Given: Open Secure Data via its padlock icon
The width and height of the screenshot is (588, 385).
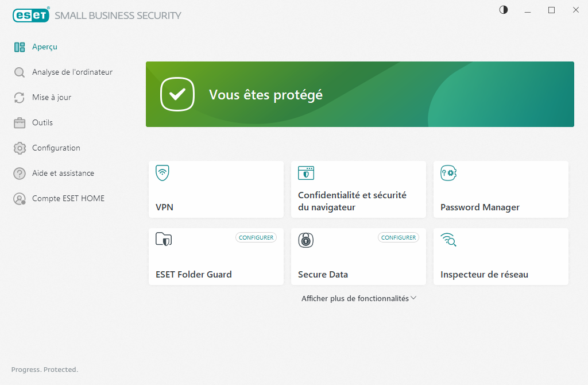Looking at the screenshot, I should pos(305,240).
